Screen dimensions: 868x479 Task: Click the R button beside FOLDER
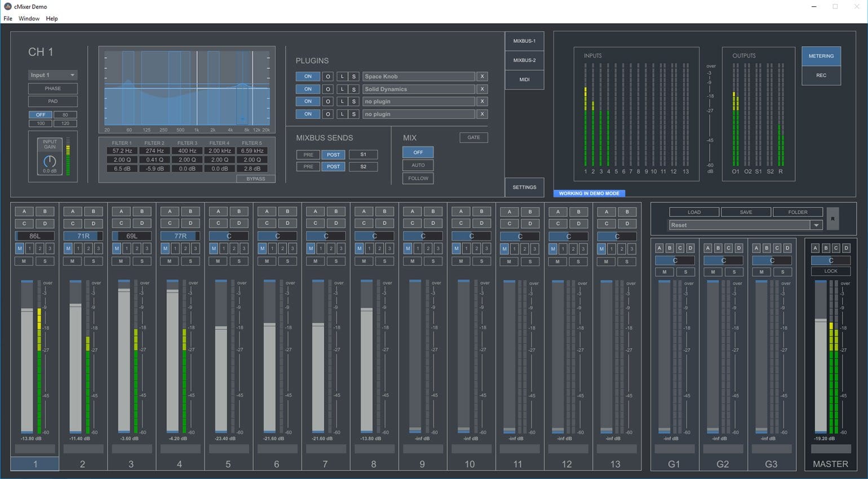click(x=832, y=219)
